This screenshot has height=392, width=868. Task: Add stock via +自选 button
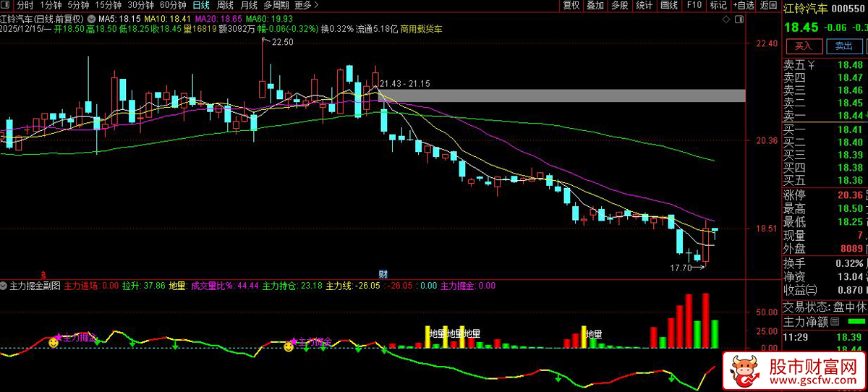[742, 5]
